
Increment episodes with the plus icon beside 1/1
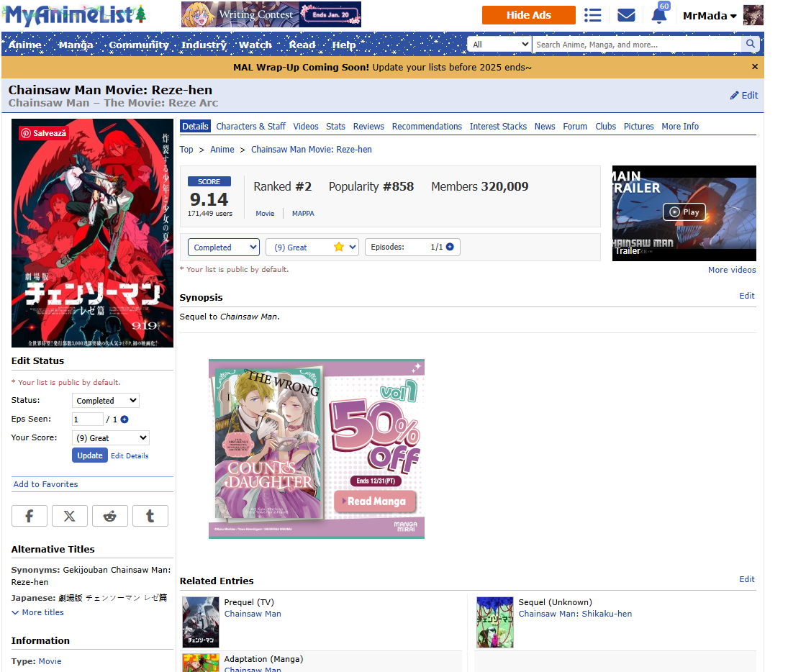[450, 247]
